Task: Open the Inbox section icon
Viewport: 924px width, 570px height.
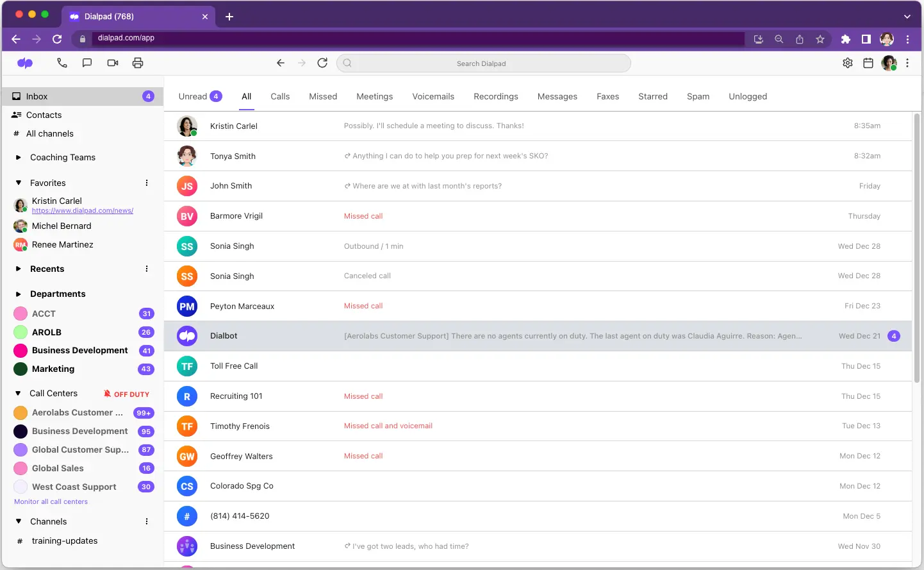Action: [15, 96]
